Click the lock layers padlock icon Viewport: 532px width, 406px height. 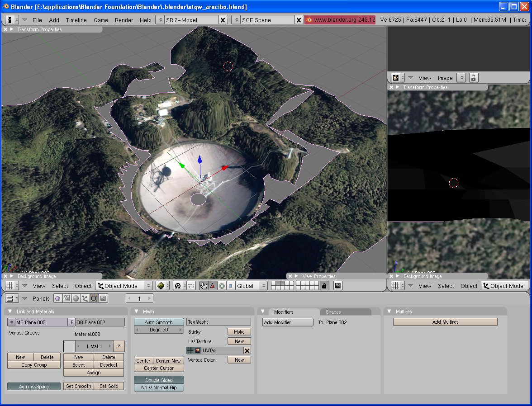tap(324, 286)
